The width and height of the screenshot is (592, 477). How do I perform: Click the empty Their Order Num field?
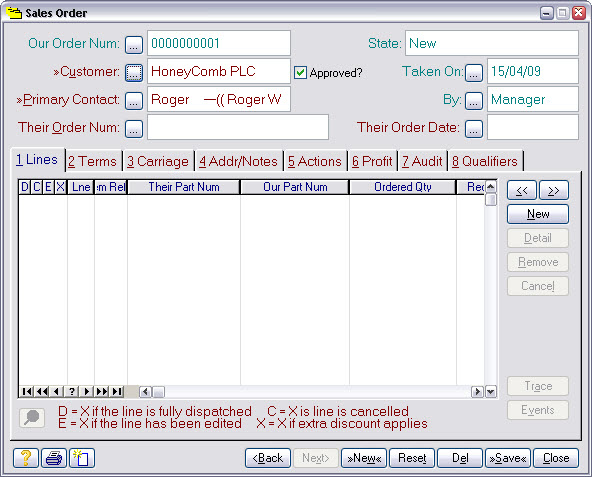(238, 127)
